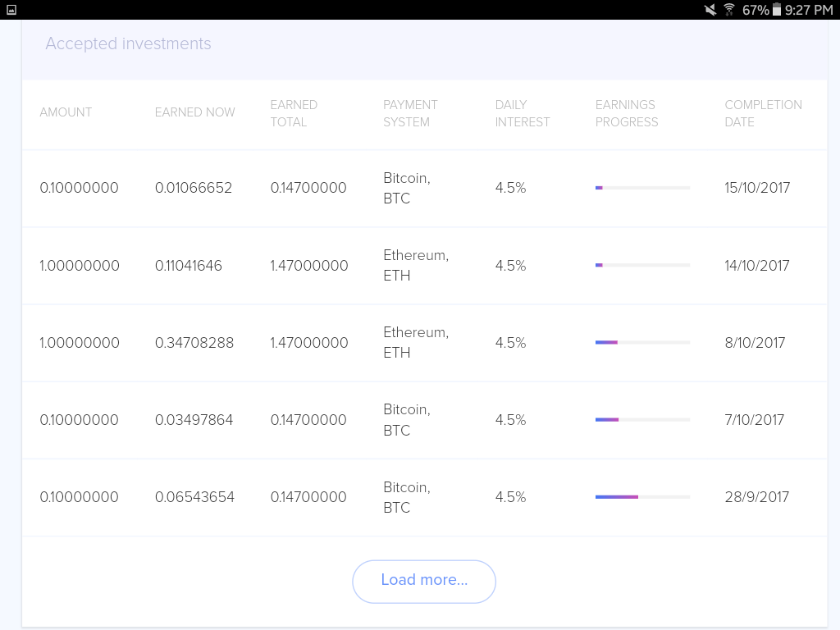This screenshot has height=630, width=840.
Task: Tap the battery icon in status bar
Action: coord(776,10)
